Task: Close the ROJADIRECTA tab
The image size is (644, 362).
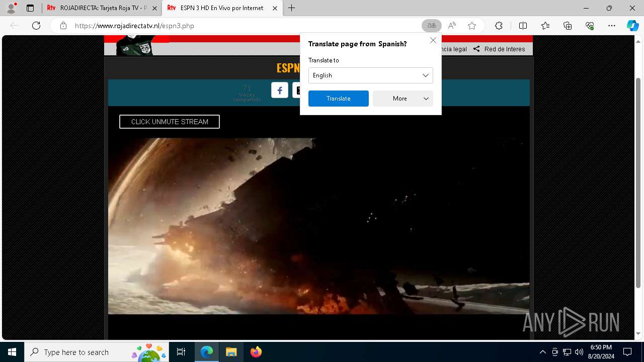Action: (x=154, y=8)
